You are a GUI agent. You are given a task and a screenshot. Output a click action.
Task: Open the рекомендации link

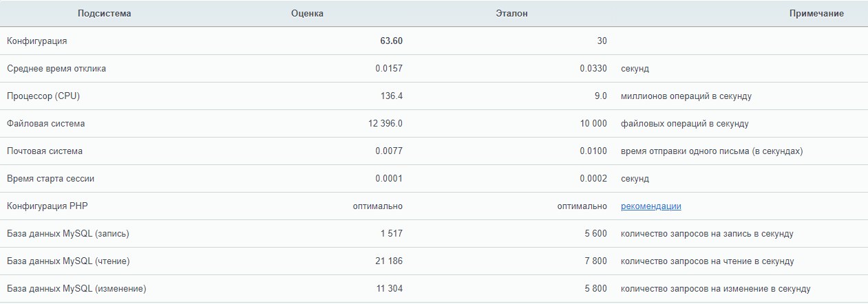coord(650,206)
